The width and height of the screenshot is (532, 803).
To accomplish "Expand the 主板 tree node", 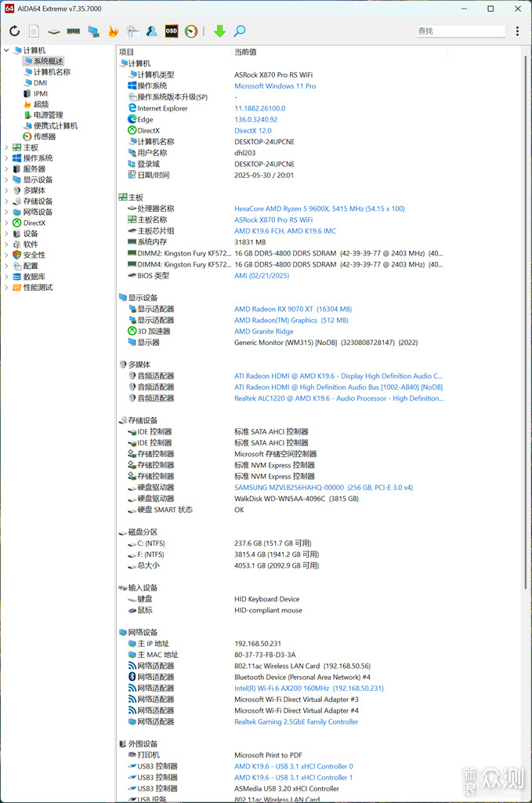I will pyautogui.click(x=6, y=147).
